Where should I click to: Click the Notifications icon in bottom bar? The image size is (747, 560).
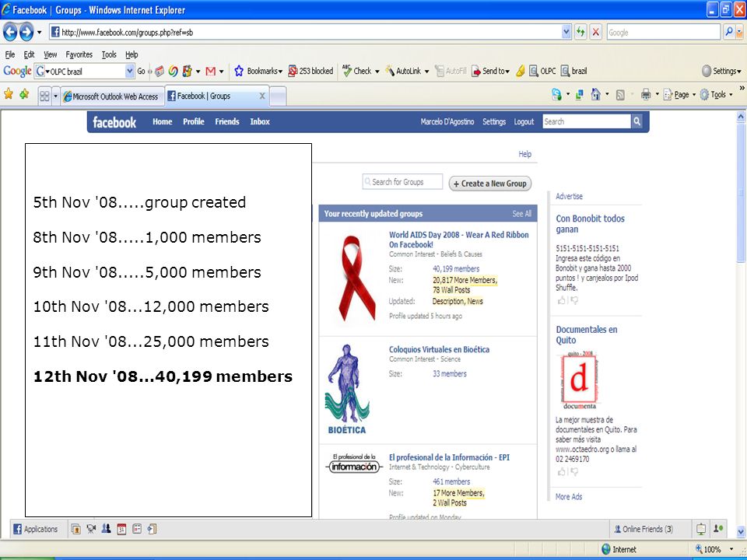click(x=701, y=529)
